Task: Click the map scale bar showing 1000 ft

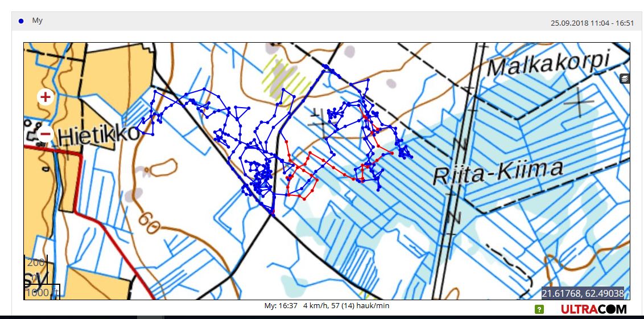Action: (x=42, y=292)
